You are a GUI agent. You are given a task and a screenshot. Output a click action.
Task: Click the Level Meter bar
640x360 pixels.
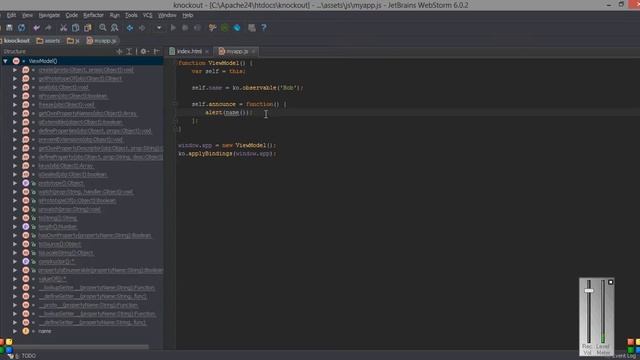click(x=602, y=311)
